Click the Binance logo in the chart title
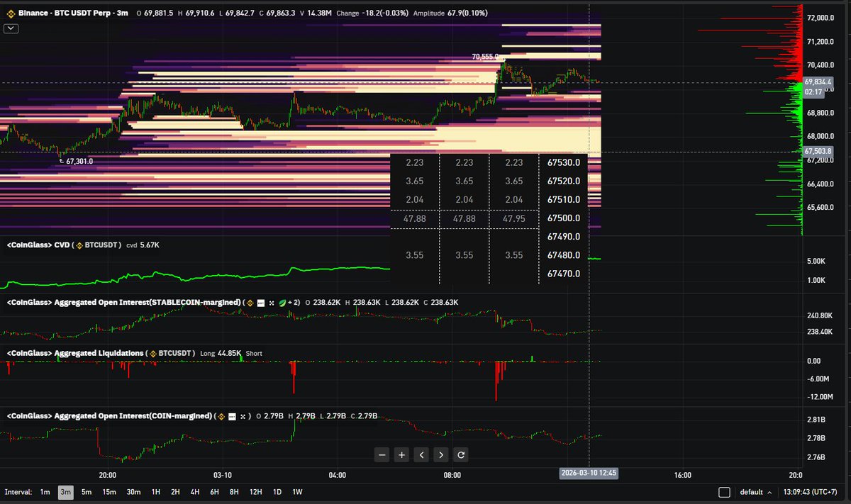 tap(11, 12)
